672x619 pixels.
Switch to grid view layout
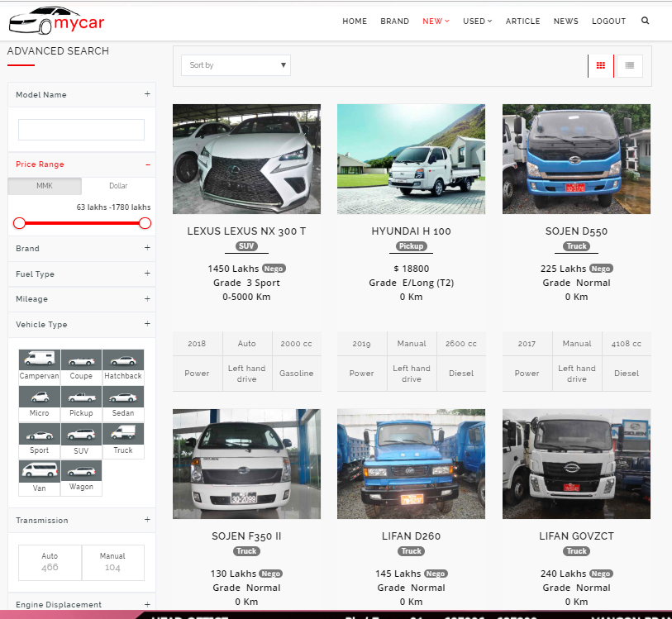pos(601,65)
